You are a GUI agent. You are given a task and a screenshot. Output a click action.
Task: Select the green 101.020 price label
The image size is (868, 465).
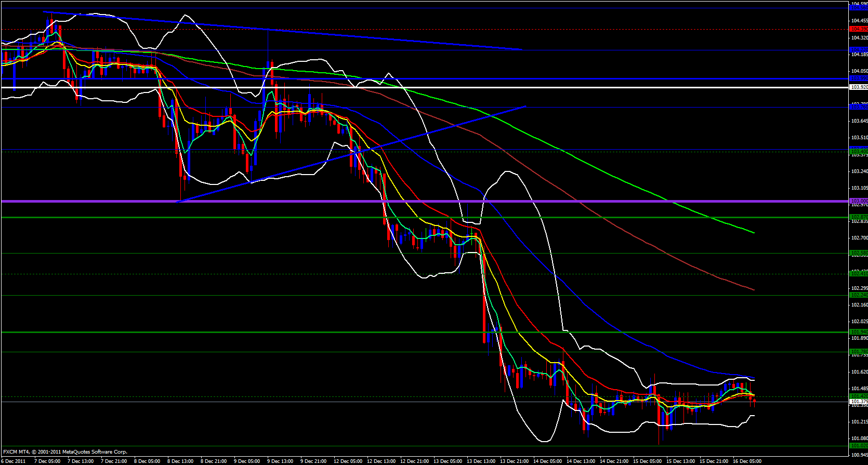click(x=858, y=445)
